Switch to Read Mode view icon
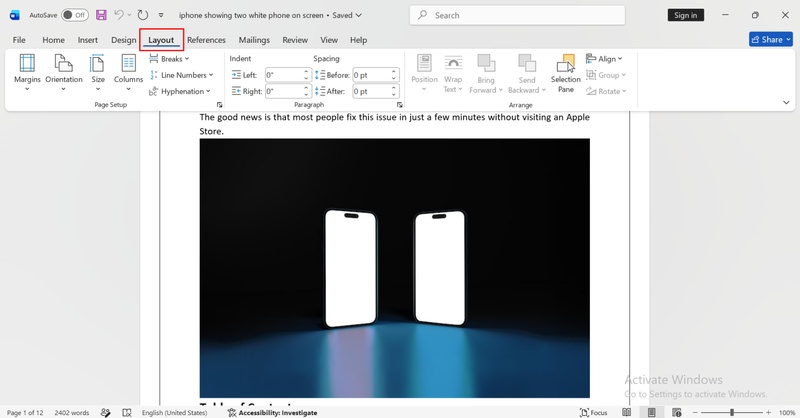 [x=627, y=412]
